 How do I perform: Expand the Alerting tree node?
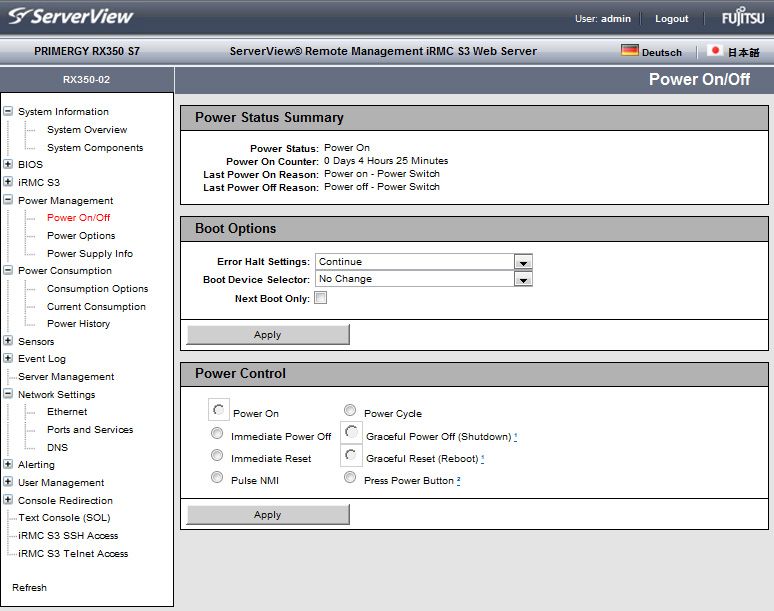pyautogui.click(x=8, y=463)
